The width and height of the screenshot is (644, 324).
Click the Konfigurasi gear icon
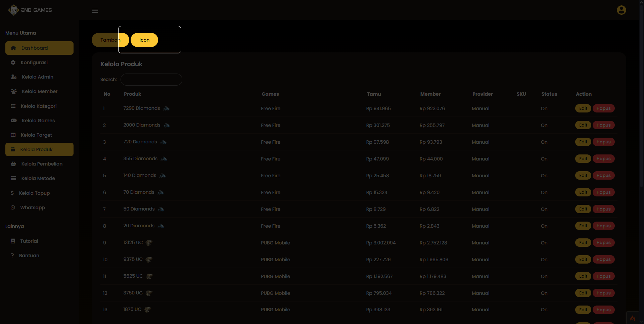(13, 62)
